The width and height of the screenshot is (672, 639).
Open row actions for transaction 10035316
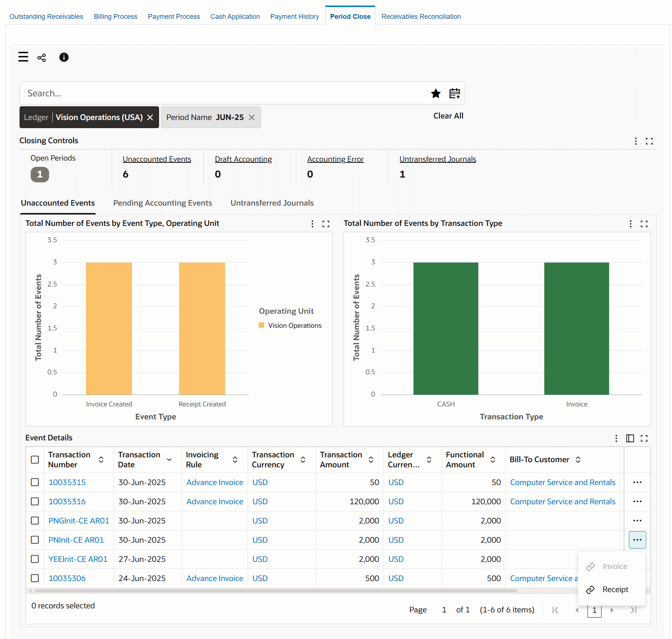click(637, 502)
